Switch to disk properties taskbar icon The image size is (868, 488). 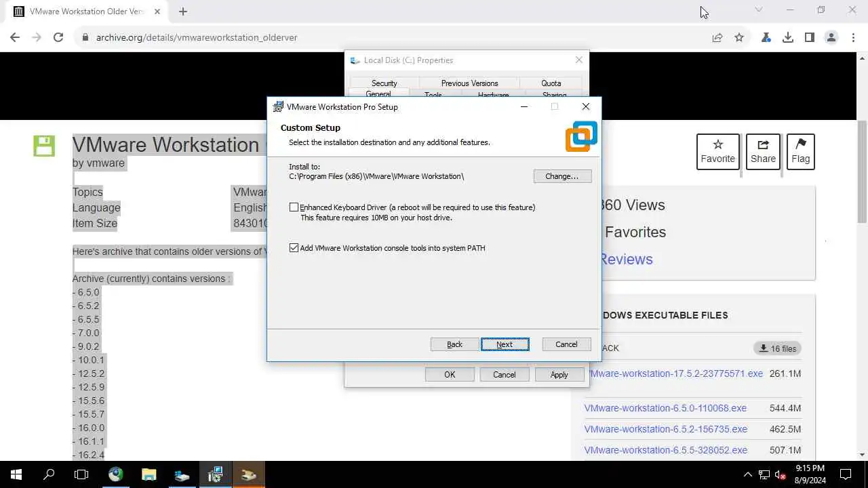tap(182, 474)
